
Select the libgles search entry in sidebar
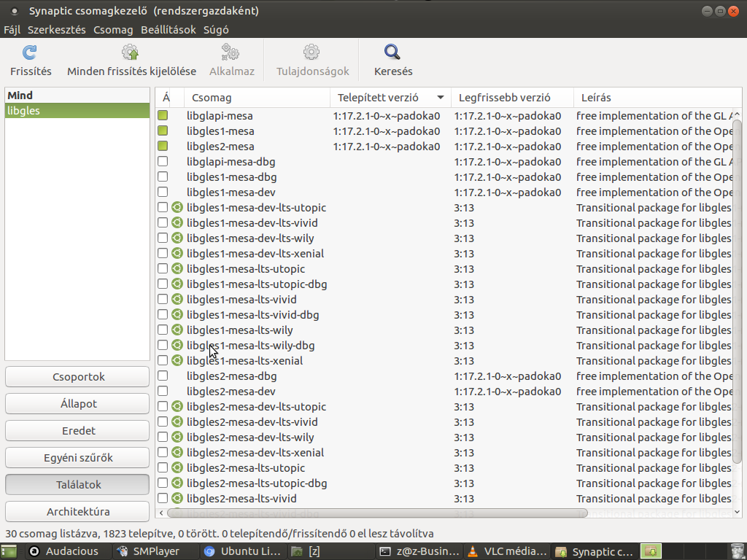[x=77, y=111]
